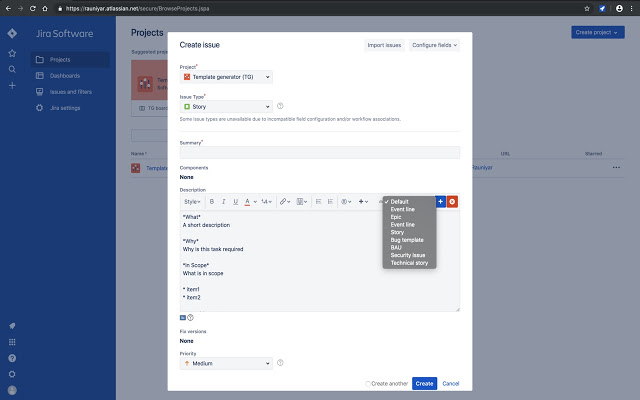640x400 pixels.
Task: Open the Priority dropdown
Action: coord(226,363)
